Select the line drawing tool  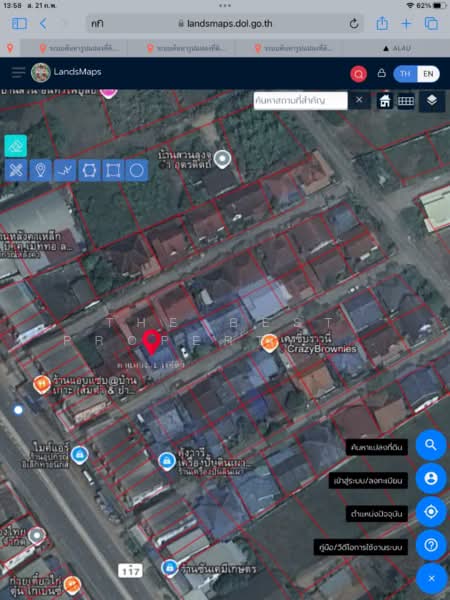point(65,170)
